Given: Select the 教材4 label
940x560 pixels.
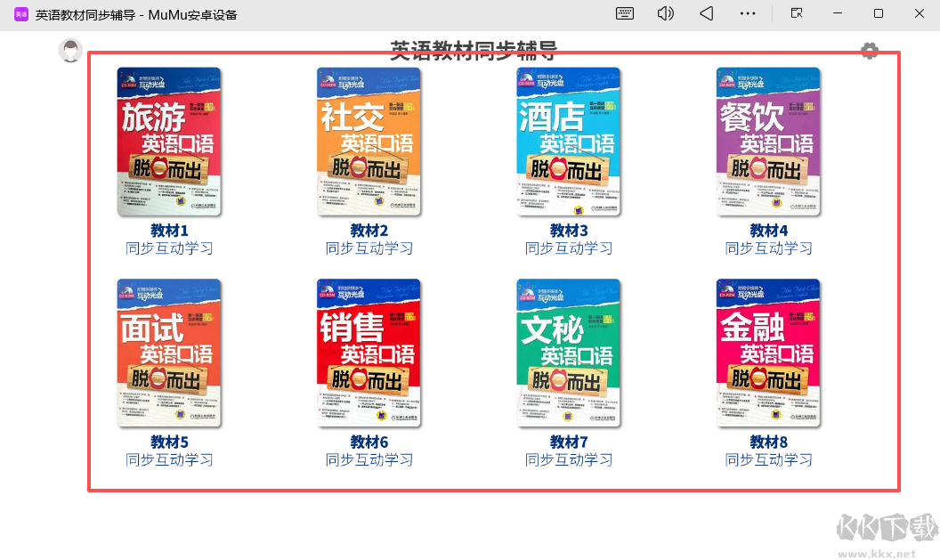Looking at the screenshot, I should (768, 231).
